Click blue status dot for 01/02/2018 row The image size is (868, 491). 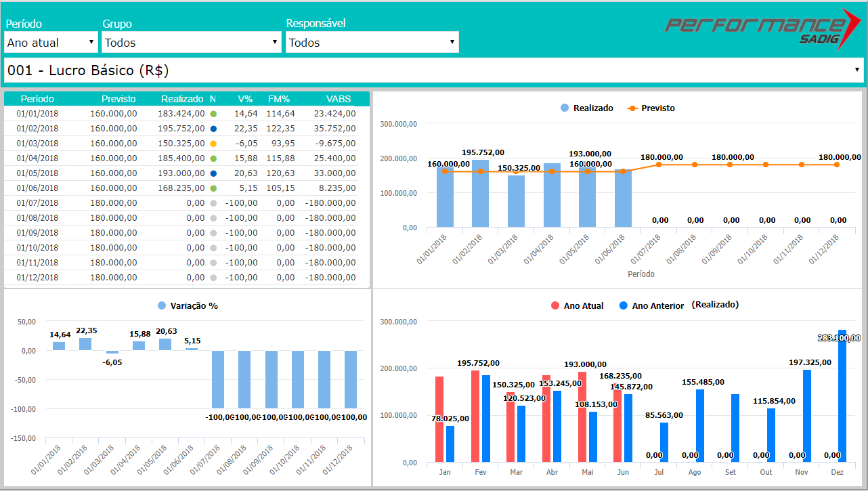(213, 129)
